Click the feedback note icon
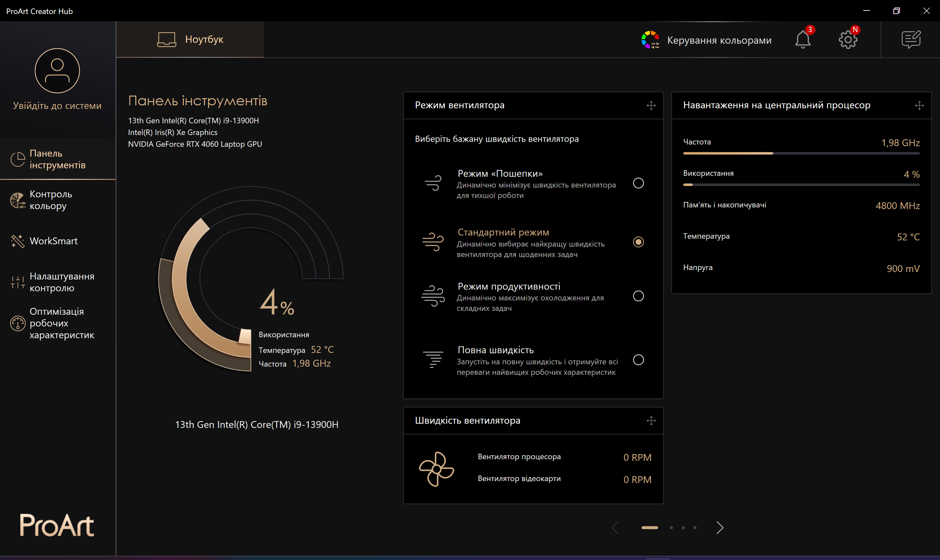The height and width of the screenshot is (560, 940). tap(911, 39)
